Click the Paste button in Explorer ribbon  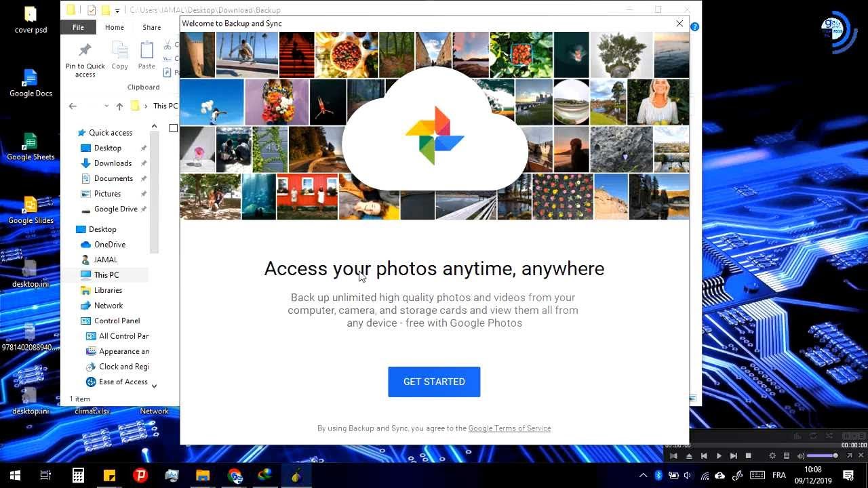[x=146, y=56]
